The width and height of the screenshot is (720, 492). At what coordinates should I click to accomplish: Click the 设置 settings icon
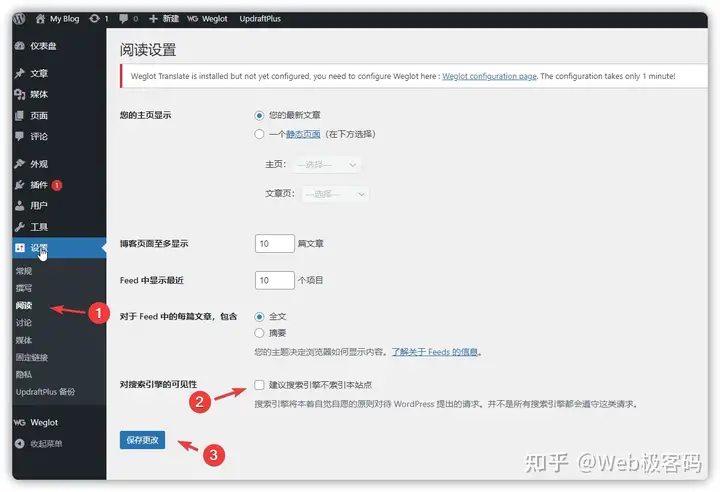(19, 248)
